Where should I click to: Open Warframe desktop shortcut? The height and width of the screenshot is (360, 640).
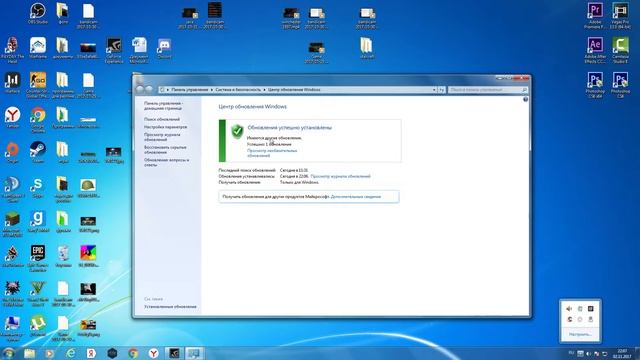pyautogui.click(x=38, y=49)
